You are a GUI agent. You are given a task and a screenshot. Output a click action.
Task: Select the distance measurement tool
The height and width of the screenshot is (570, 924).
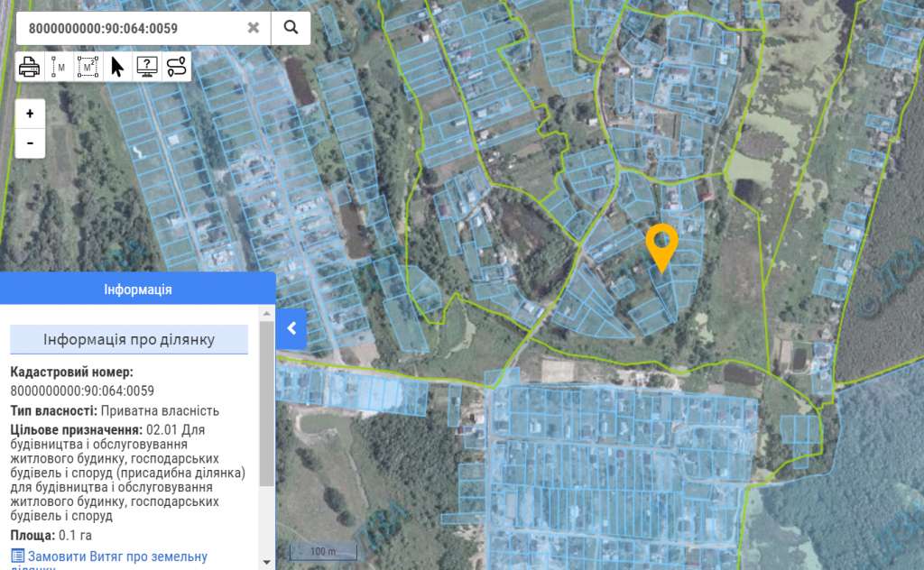point(59,67)
